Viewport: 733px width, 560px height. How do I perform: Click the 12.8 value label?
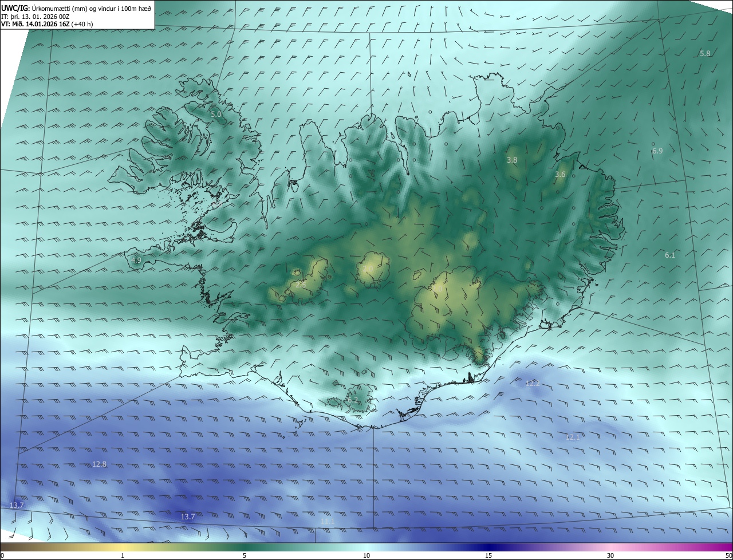click(99, 464)
